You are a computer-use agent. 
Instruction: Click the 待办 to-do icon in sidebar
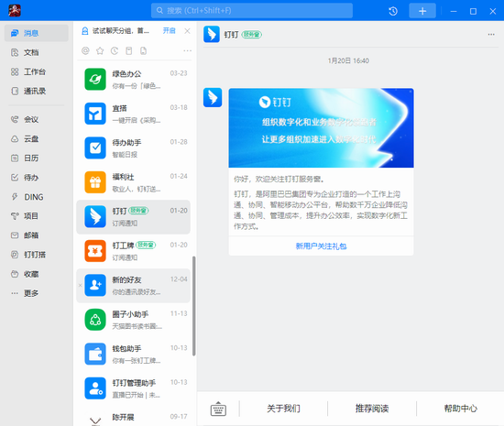click(15, 178)
